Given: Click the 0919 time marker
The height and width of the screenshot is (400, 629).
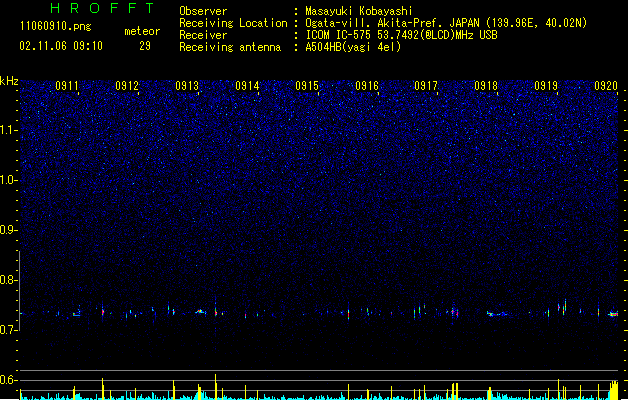Looking at the screenshot, I should click(546, 86).
